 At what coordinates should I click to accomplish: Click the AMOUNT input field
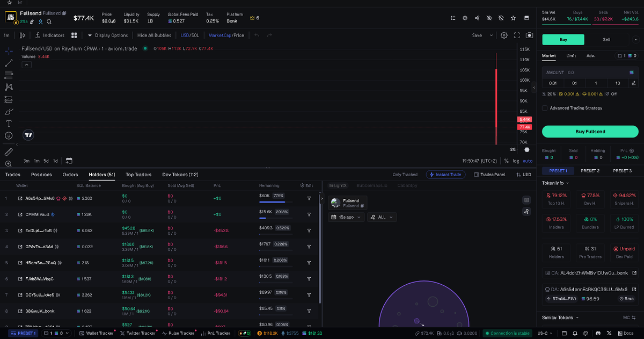click(590, 72)
